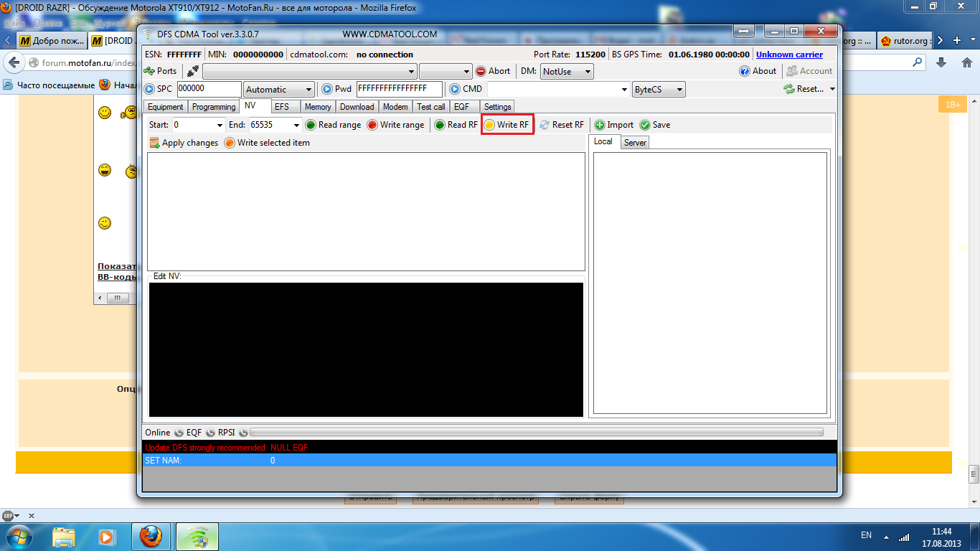This screenshot has height=551, width=980.
Task: Click the SPC code input field
Action: 209,89
